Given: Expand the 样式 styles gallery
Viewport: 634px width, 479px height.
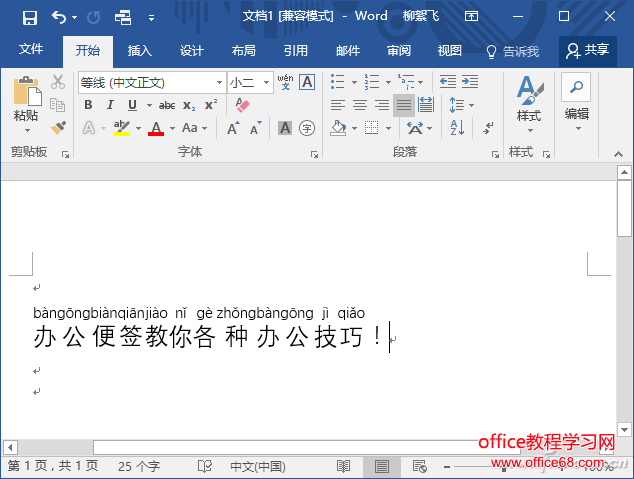Looking at the screenshot, I should tap(528, 105).
